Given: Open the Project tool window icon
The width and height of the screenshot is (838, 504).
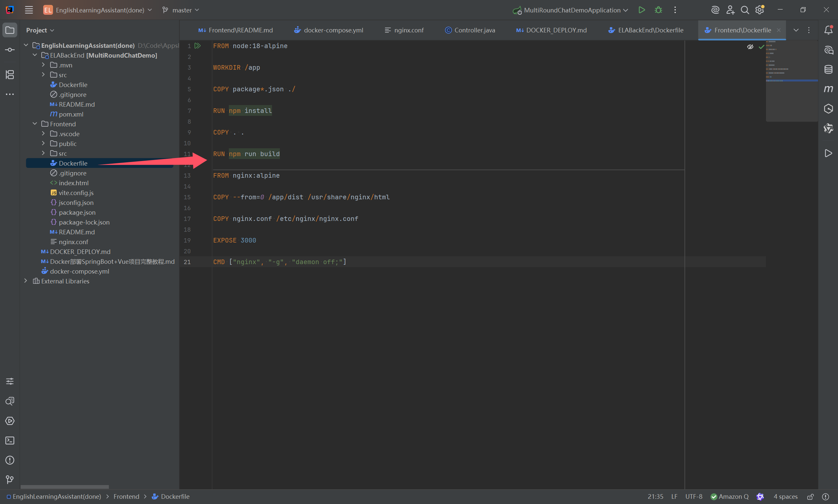Looking at the screenshot, I should pos(10,30).
